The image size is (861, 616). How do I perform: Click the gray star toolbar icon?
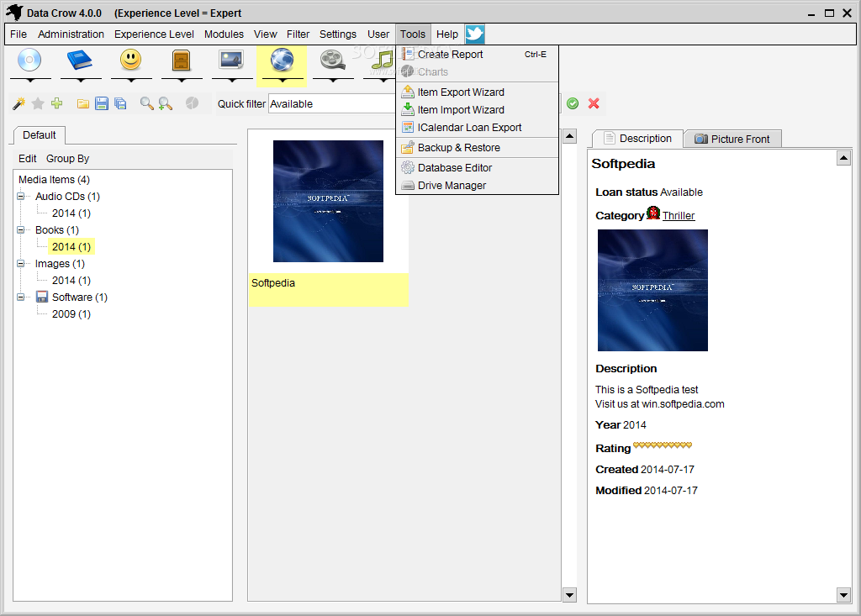point(38,103)
